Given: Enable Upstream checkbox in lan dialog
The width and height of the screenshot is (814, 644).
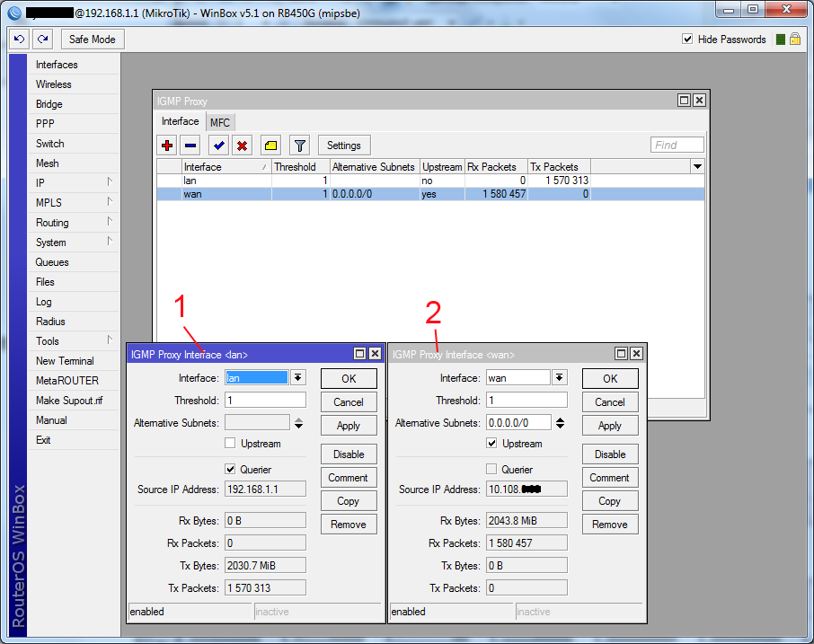Looking at the screenshot, I should pyautogui.click(x=230, y=444).
